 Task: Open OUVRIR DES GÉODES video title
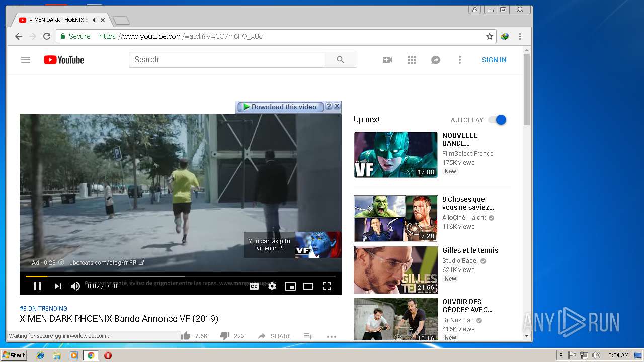pyautogui.click(x=467, y=306)
